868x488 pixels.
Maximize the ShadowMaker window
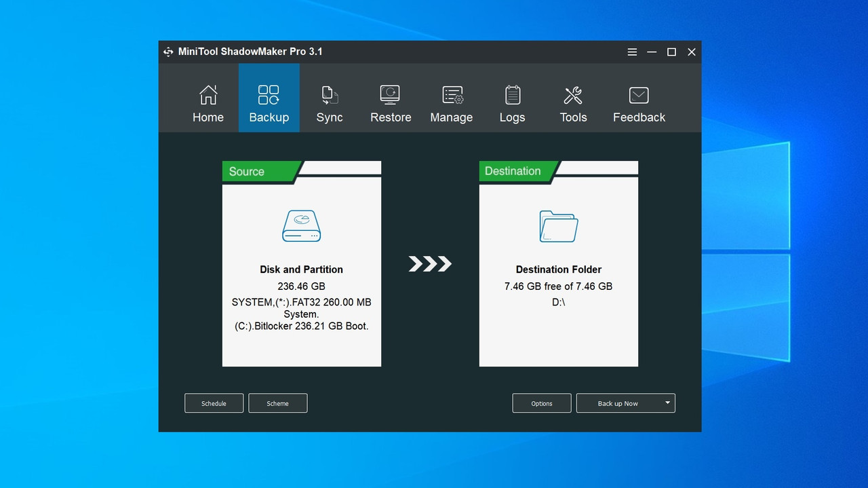click(x=671, y=52)
